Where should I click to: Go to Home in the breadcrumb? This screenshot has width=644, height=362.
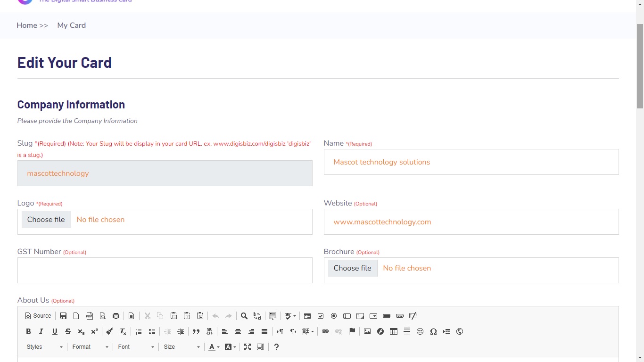27,25
